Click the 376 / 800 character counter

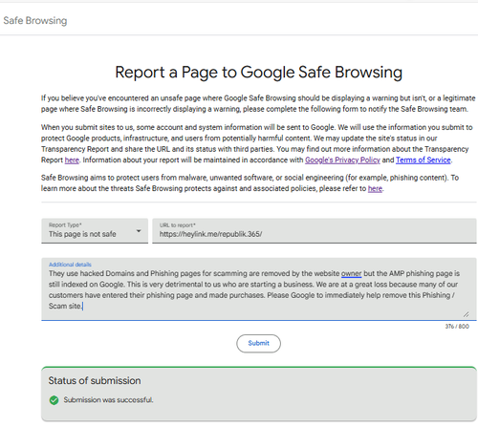pos(457,327)
